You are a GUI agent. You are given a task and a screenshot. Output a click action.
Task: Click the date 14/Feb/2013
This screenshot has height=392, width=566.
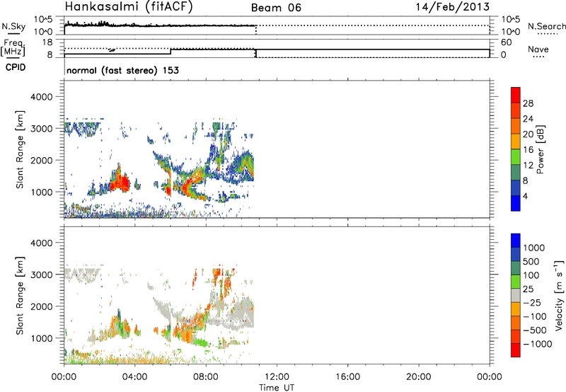(x=453, y=7)
